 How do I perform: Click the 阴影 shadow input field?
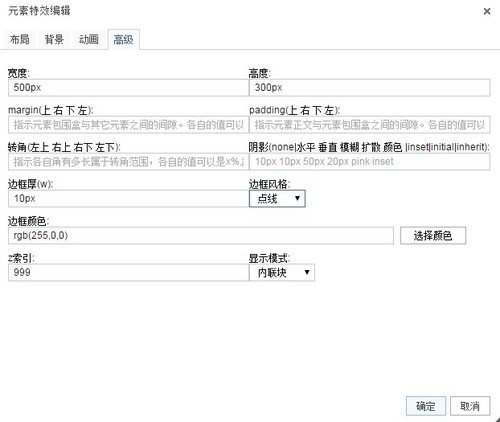370,162
